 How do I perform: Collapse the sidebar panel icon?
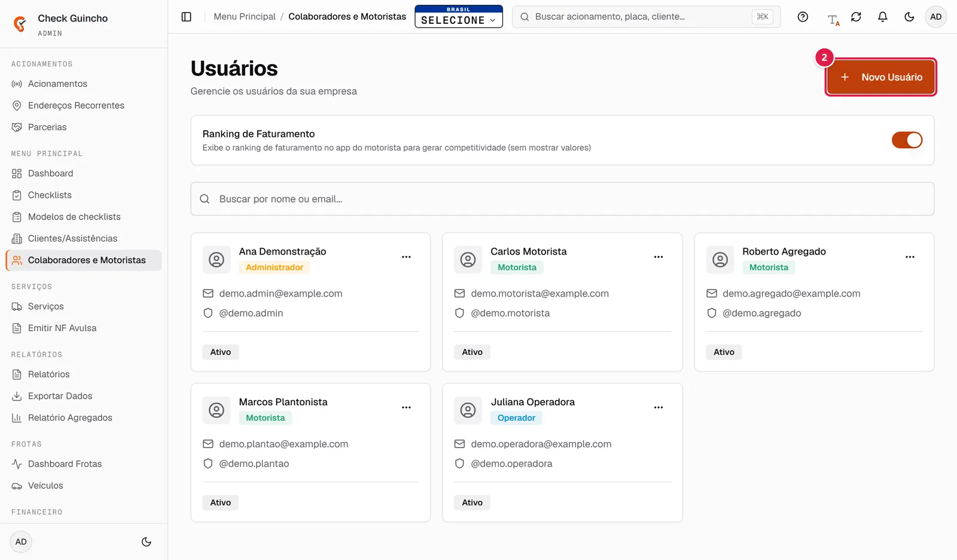click(x=186, y=17)
